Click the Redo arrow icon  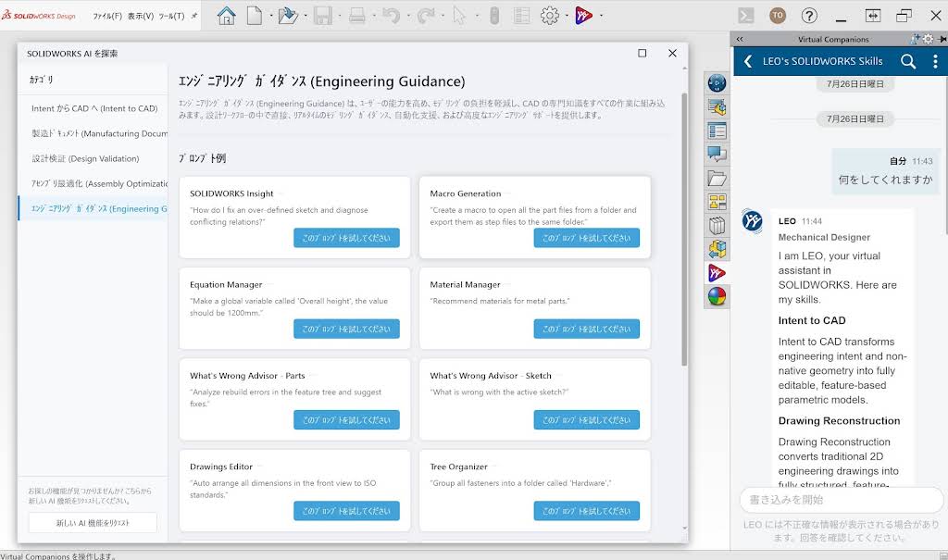tap(426, 16)
